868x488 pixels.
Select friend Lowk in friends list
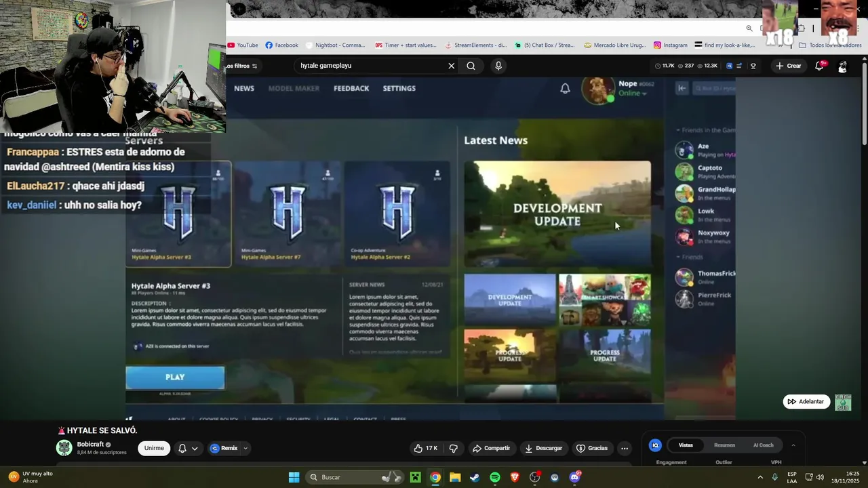pyautogui.click(x=705, y=215)
